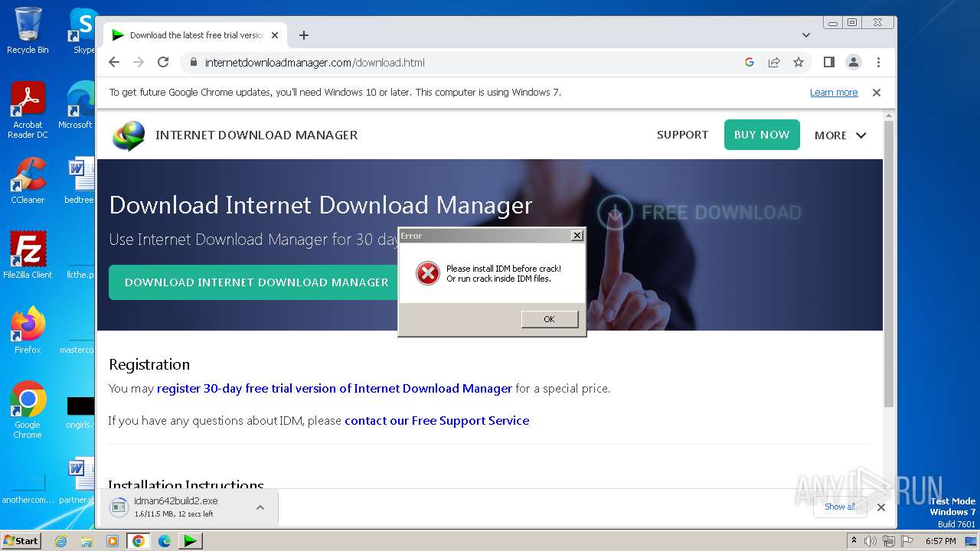The height and width of the screenshot is (551, 980).
Task: Click the green play taskbar icon
Action: point(190,541)
